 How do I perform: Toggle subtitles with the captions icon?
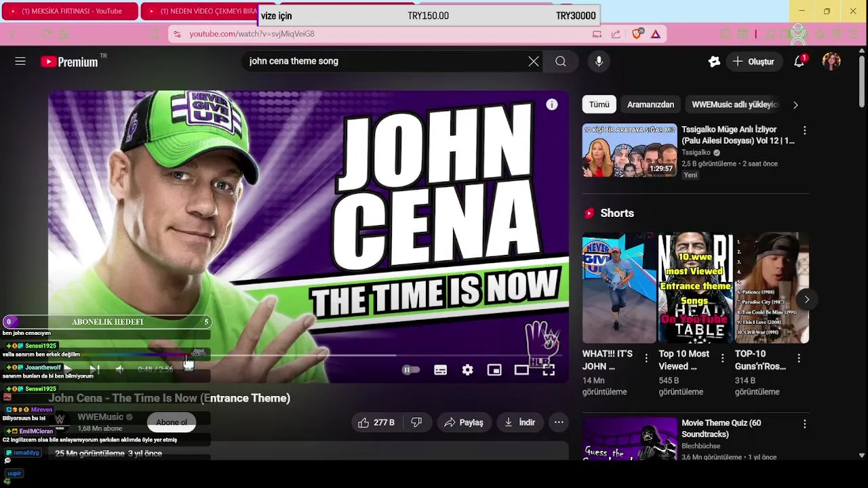pos(440,370)
